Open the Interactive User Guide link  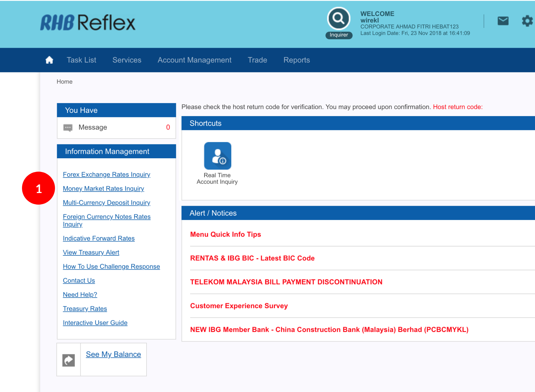(x=95, y=323)
